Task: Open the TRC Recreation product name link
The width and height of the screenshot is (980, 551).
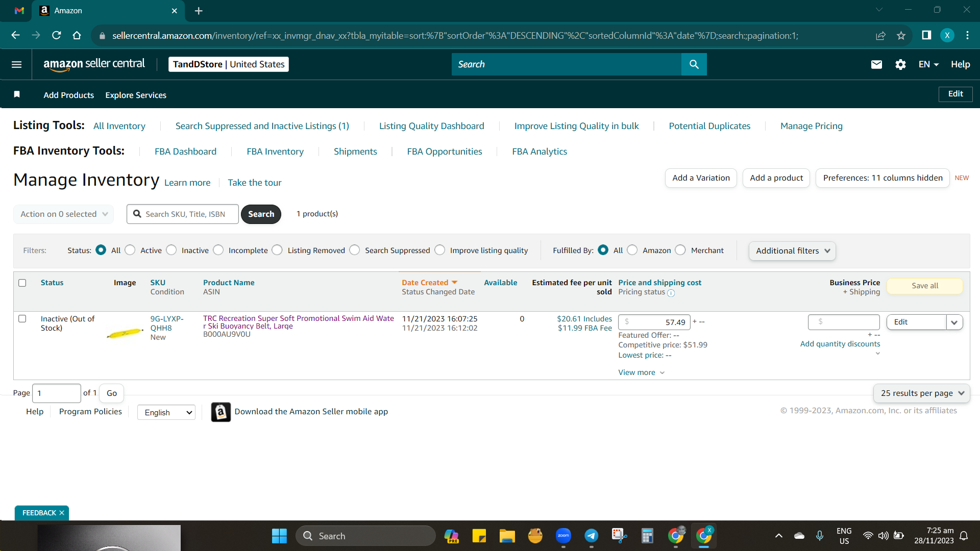Action: point(299,322)
